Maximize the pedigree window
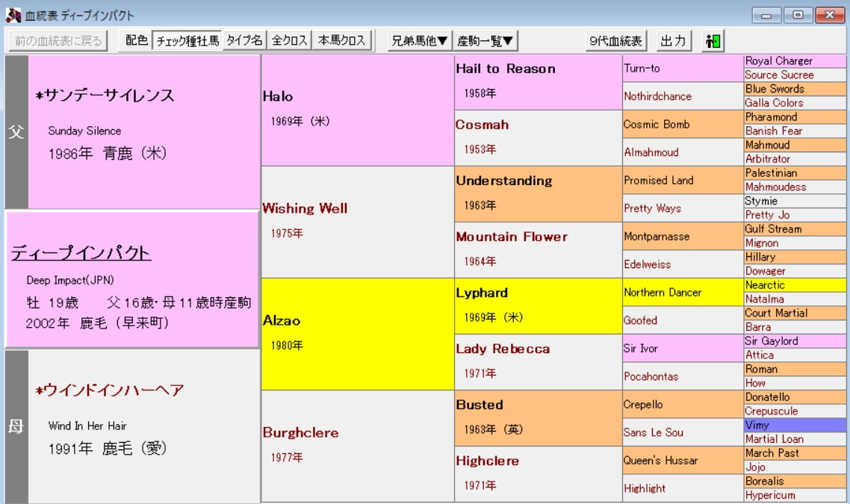 pyautogui.click(x=798, y=15)
